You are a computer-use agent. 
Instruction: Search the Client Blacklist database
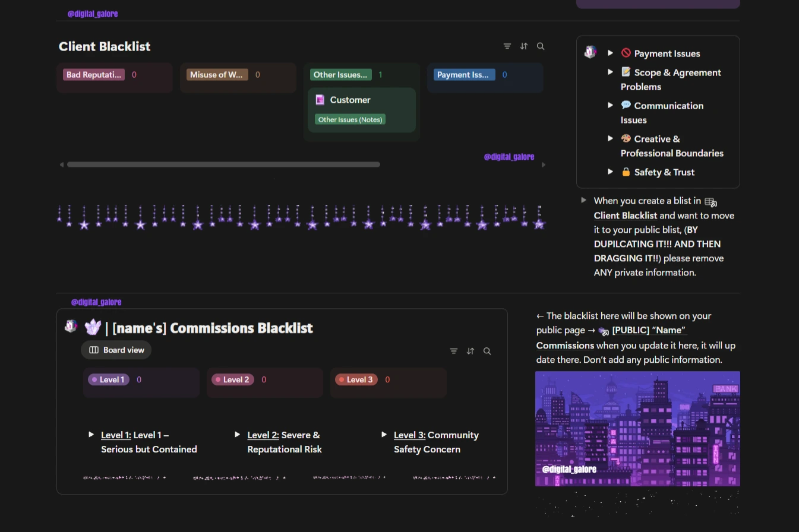(541, 46)
